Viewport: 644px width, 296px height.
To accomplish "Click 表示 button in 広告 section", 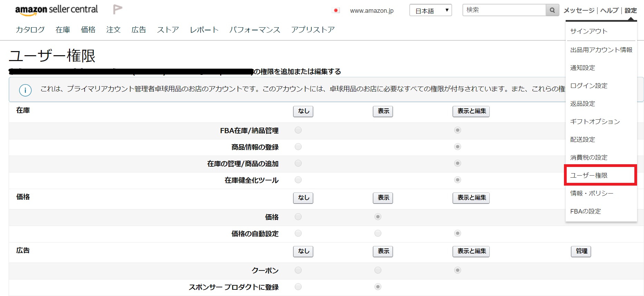I will pyautogui.click(x=383, y=251).
